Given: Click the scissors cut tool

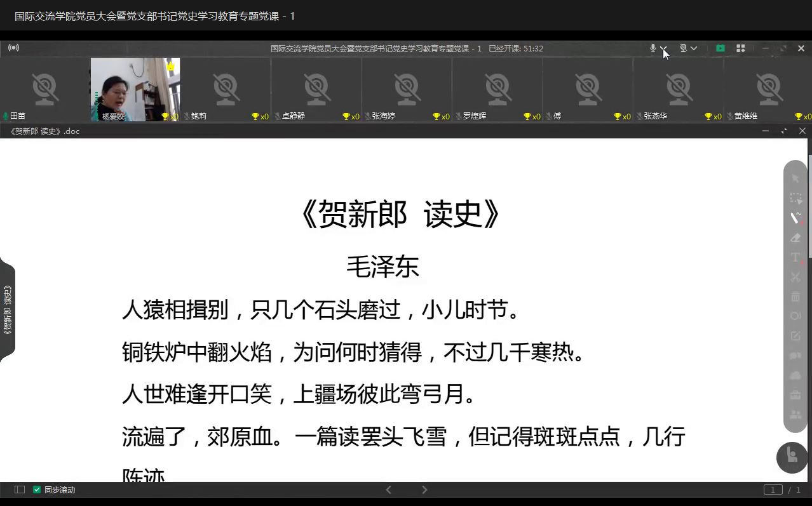Looking at the screenshot, I should pyautogui.click(x=795, y=277).
